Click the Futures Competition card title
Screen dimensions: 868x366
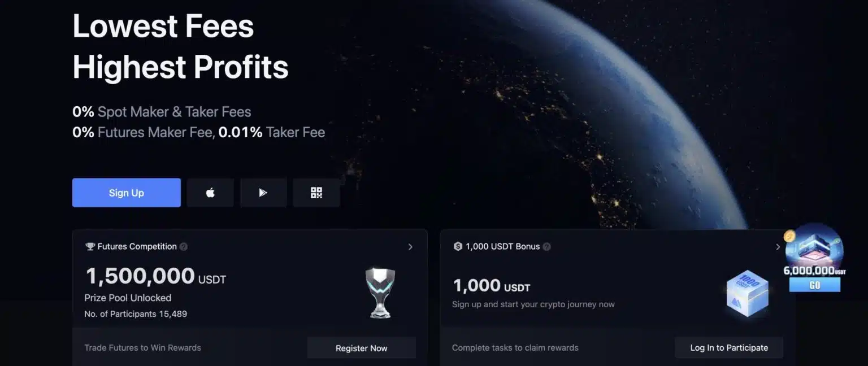pyautogui.click(x=137, y=247)
